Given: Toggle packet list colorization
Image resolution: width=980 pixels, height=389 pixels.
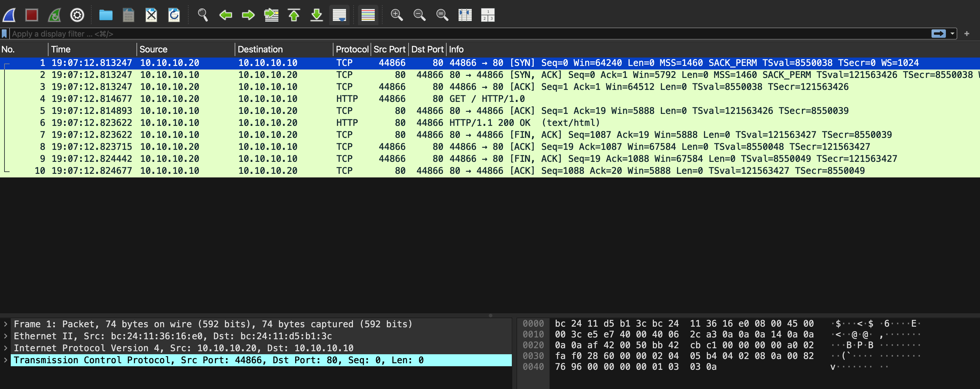Looking at the screenshot, I should (x=368, y=15).
